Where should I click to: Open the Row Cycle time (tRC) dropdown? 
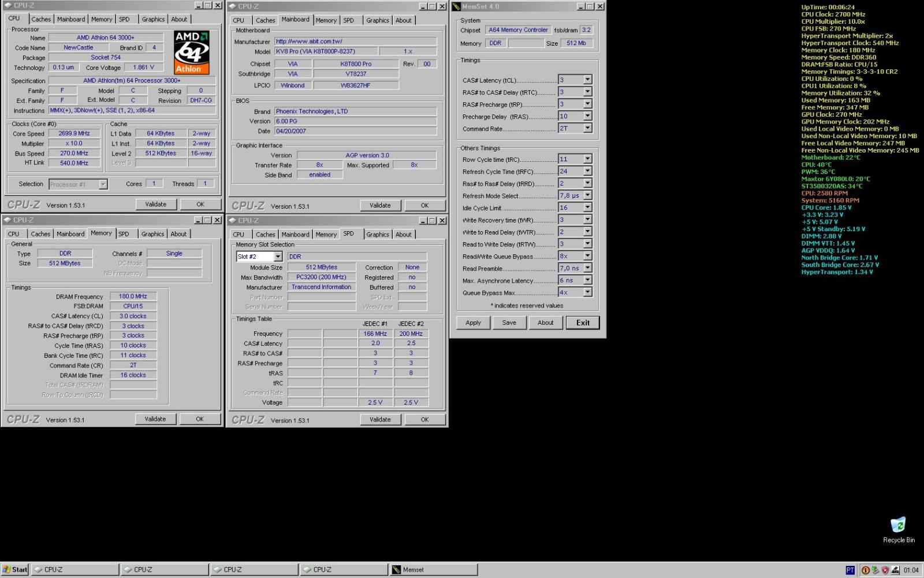tap(587, 159)
